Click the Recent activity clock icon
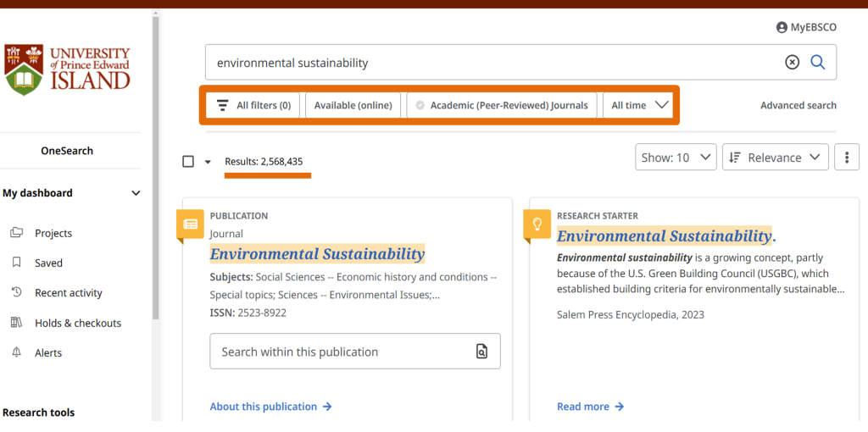The width and height of the screenshot is (868, 432). pos(16,292)
